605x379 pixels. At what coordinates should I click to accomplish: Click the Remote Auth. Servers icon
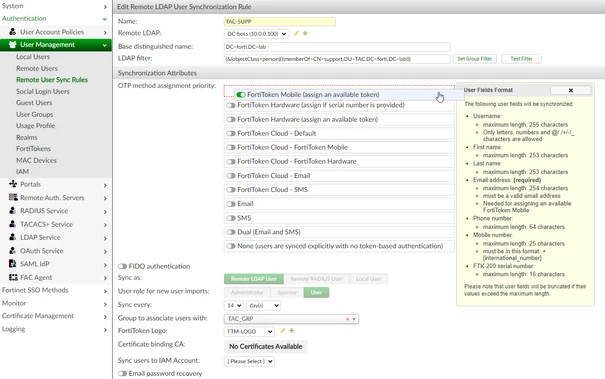point(13,197)
